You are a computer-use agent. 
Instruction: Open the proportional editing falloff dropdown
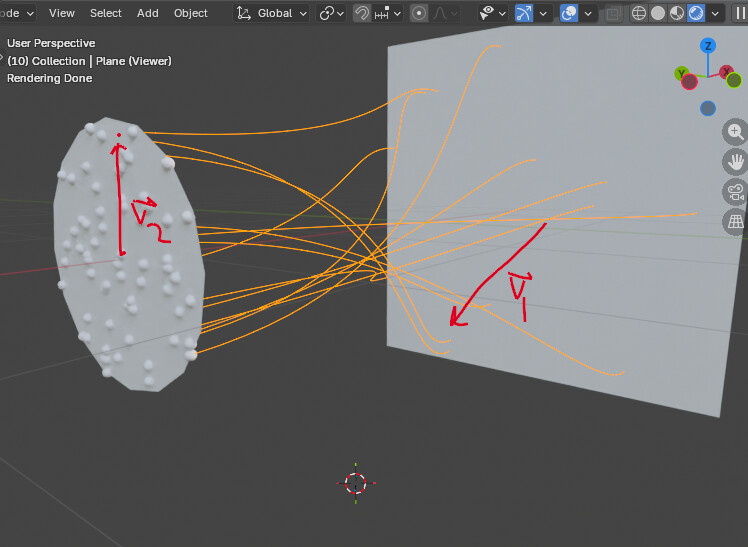pos(445,13)
